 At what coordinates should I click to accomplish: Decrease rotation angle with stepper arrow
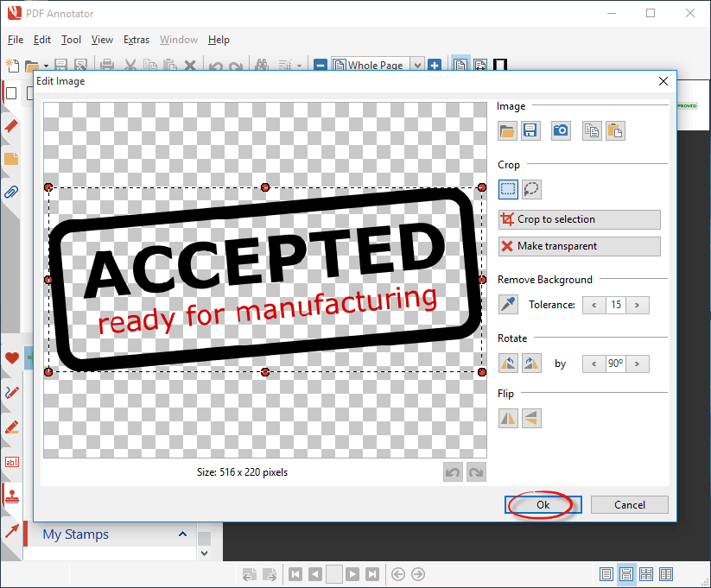click(x=594, y=364)
